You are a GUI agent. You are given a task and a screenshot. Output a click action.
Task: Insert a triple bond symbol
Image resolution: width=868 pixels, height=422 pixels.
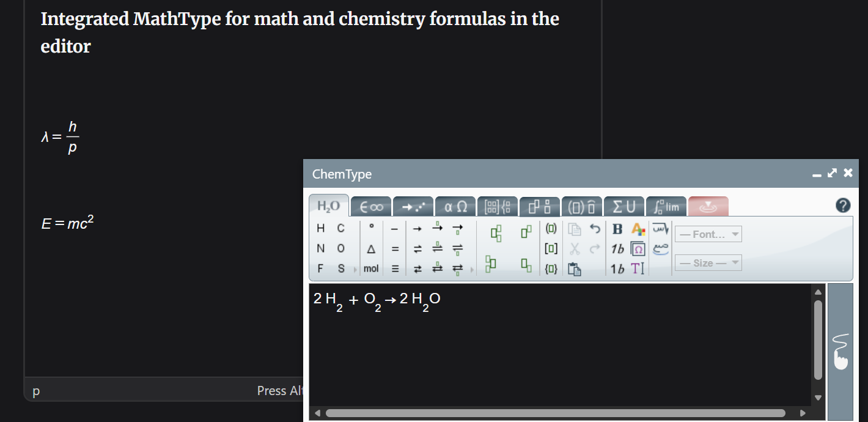click(395, 268)
